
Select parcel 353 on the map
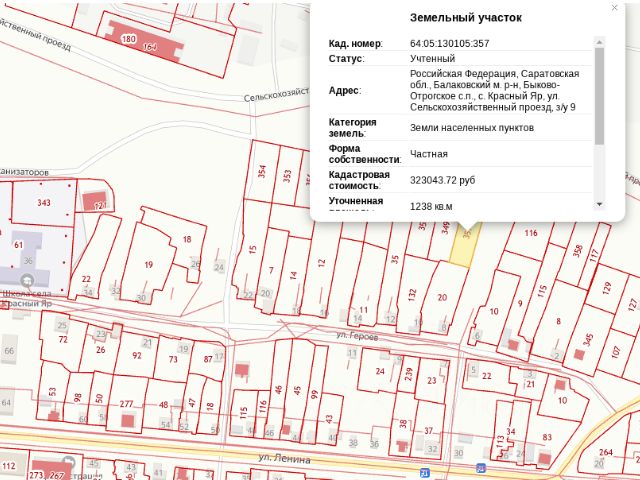coord(287,176)
